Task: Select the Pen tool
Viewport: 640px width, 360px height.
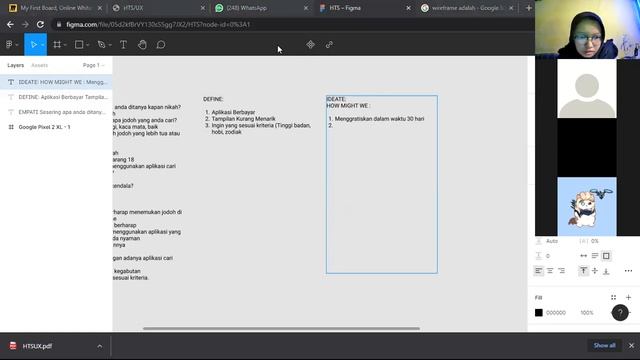Action: pos(101,44)
